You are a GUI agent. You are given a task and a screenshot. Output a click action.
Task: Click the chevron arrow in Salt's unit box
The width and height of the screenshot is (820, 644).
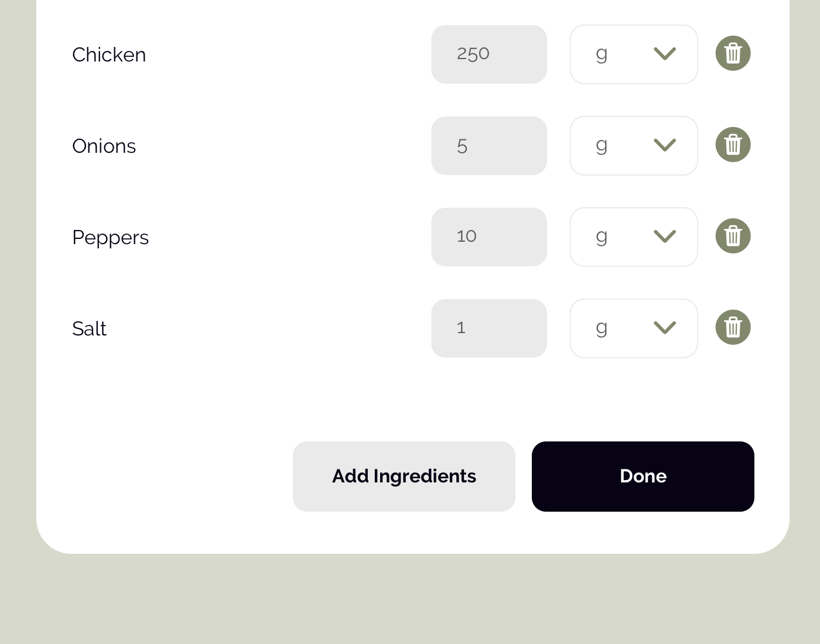pos(665,328)
